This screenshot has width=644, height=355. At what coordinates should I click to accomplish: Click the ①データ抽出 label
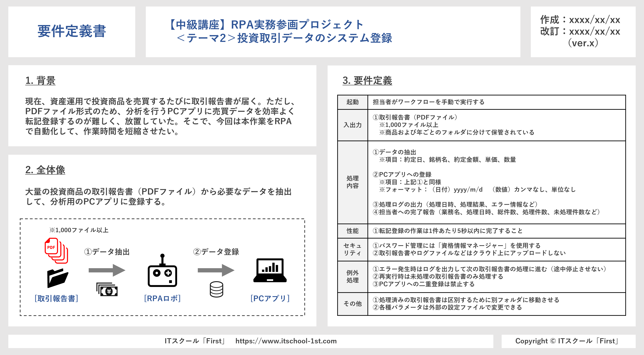107,252
